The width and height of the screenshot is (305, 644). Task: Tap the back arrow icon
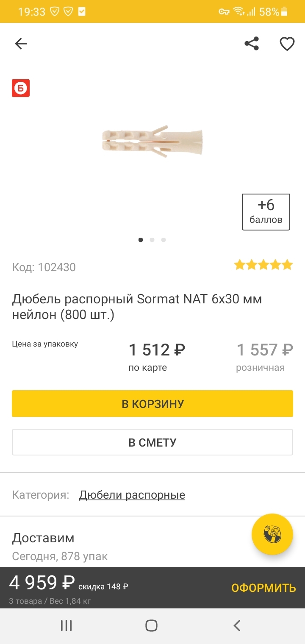click(21, 44)
